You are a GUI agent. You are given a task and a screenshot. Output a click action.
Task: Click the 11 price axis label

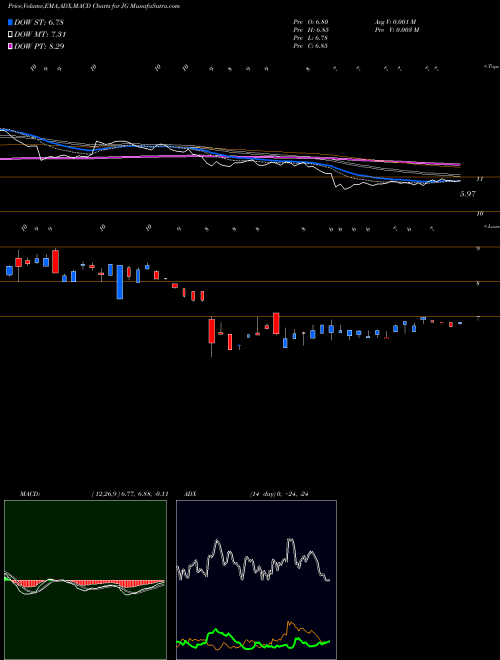(x=479, y=179)
